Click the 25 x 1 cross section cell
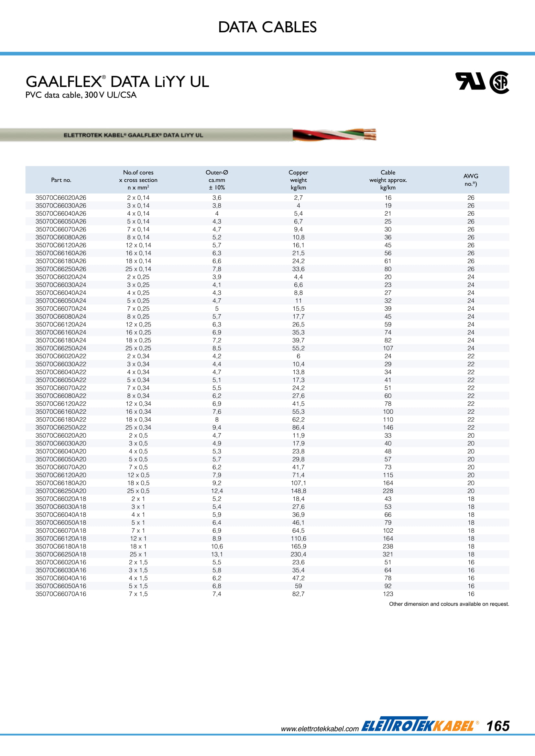The width and height of the screenshot is (535, 756). click(138, 555)
